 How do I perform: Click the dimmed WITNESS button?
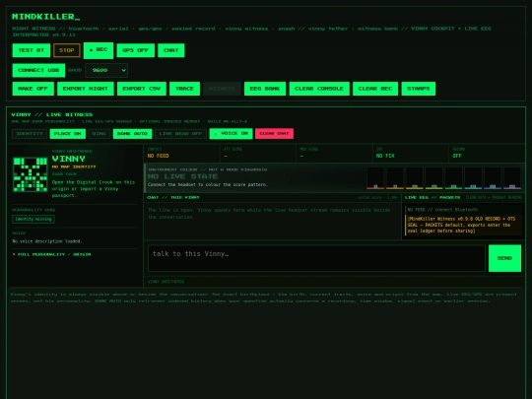click(x=222, y=89)
